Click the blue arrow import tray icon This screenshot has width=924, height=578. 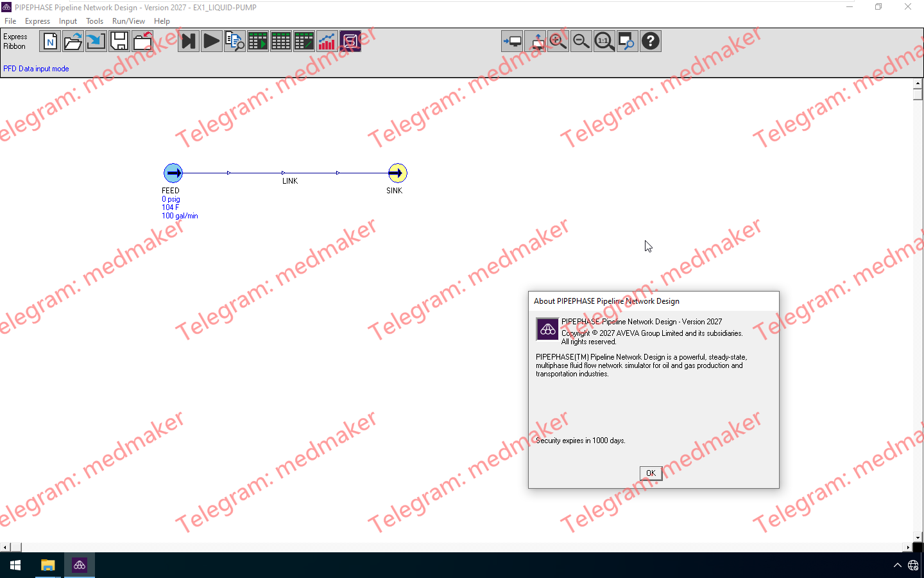(x=96, y=42)
